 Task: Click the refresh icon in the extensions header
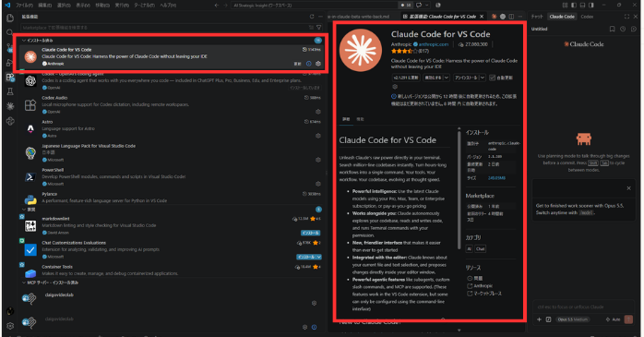(312, 17)
